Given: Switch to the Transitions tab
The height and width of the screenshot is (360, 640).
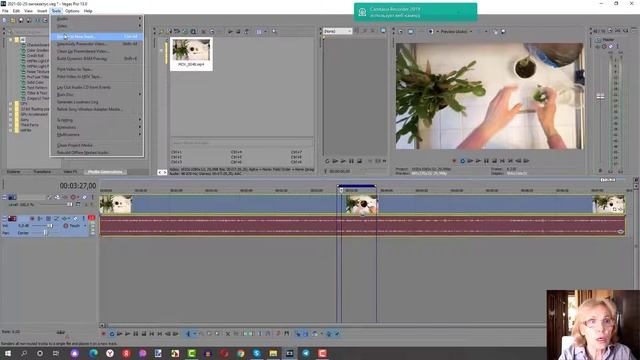Looking at the screenshot, I should click(42, 172).
